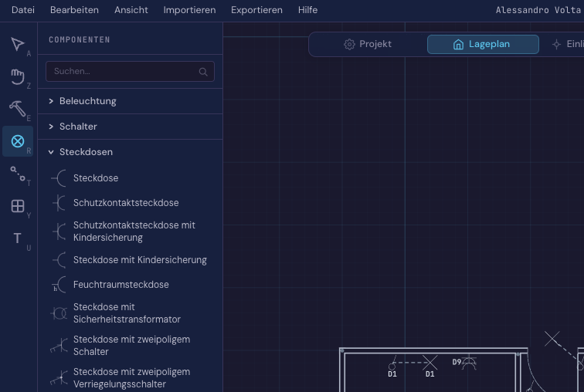Select the grid room tool
Viewport: 584px width, 392px height.
tap(18, 206)
